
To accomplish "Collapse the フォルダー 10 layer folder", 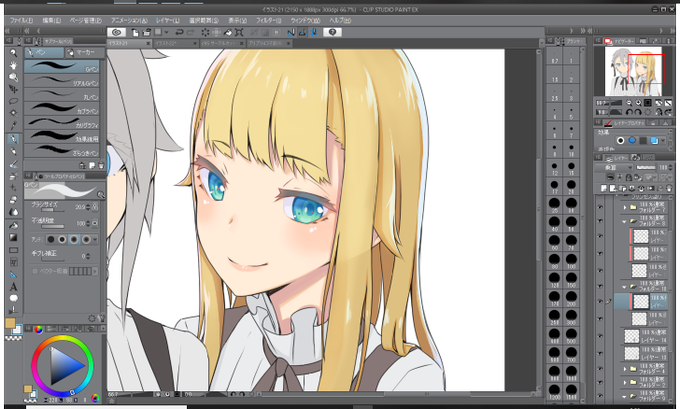I will pyautogui.click(x=624, y=287).
